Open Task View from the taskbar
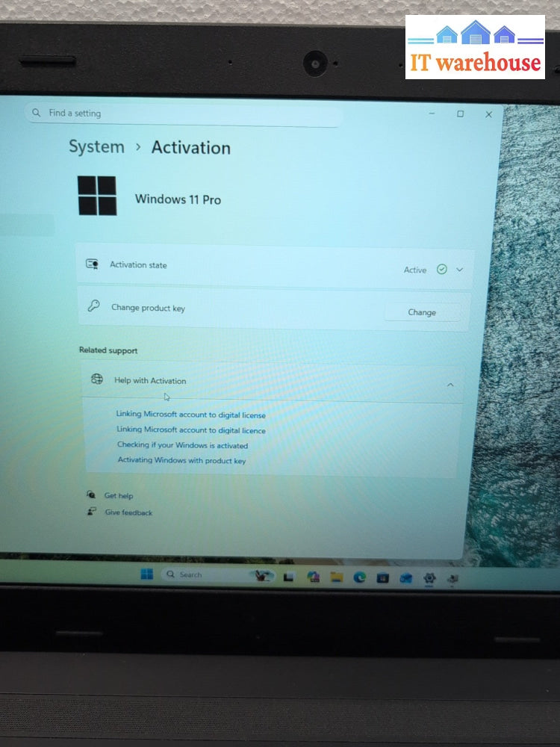The height and width of the screenshot is (747, 560). pyautogui.click(x=288, y=577)
